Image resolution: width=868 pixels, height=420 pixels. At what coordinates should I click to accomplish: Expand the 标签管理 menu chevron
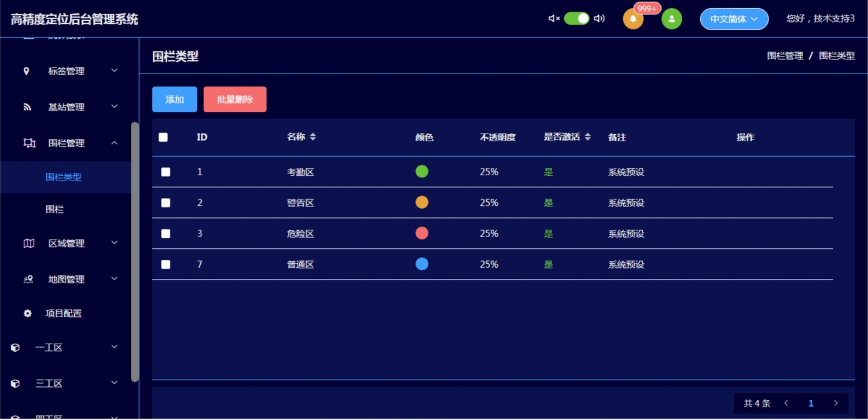pos(115,71)
